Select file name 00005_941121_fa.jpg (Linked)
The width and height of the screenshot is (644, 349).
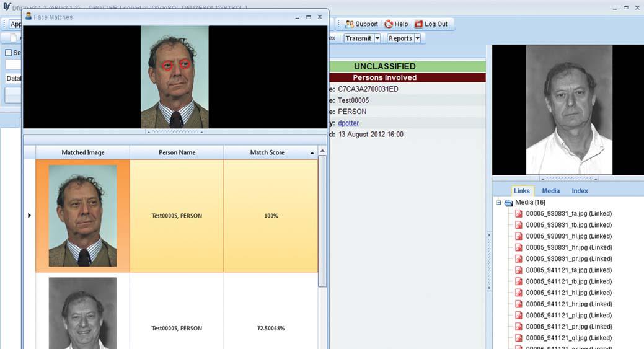click(569, 270)
